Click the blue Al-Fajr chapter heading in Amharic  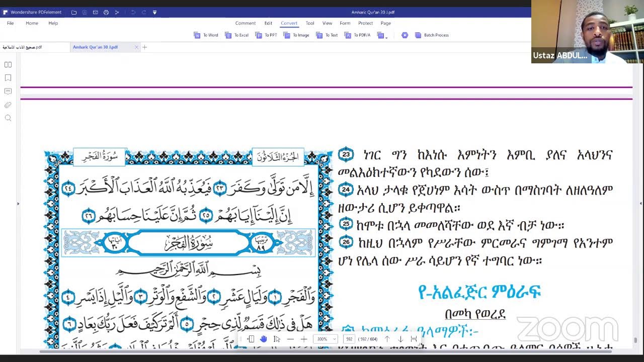pos(479,292)
